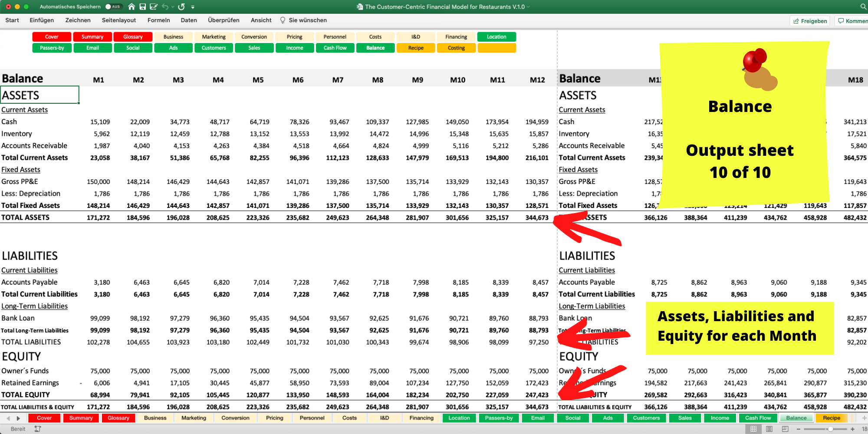Viewport: 868px width, 434px height.
Task: Open the Start ribbon tab
Action: pyautogui.click(x=12, y=20)
